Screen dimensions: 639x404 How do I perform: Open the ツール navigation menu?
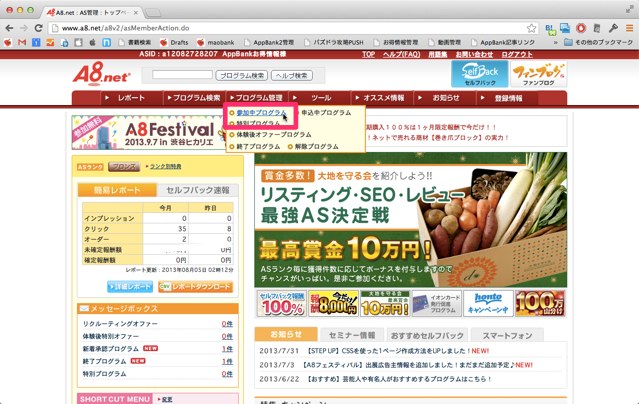[320, 98]
